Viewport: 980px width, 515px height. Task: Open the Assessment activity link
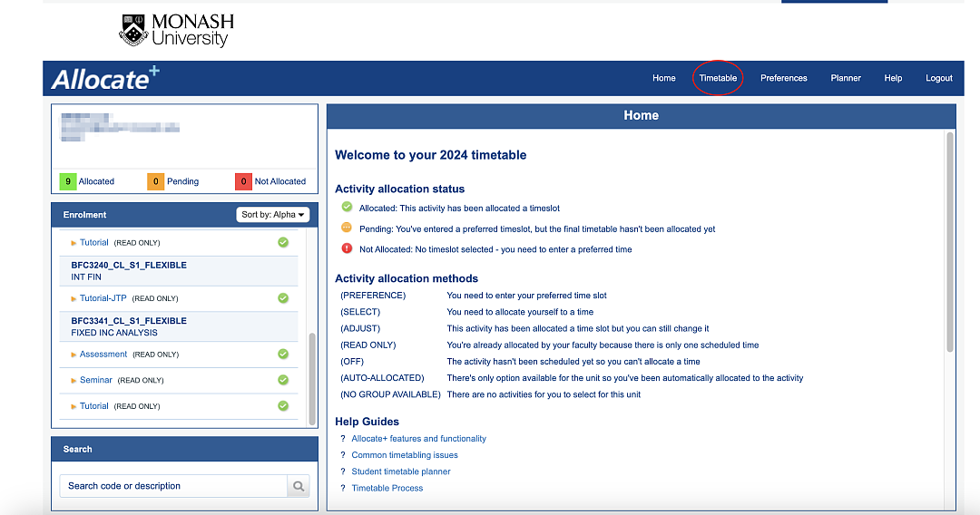[103, 354]
